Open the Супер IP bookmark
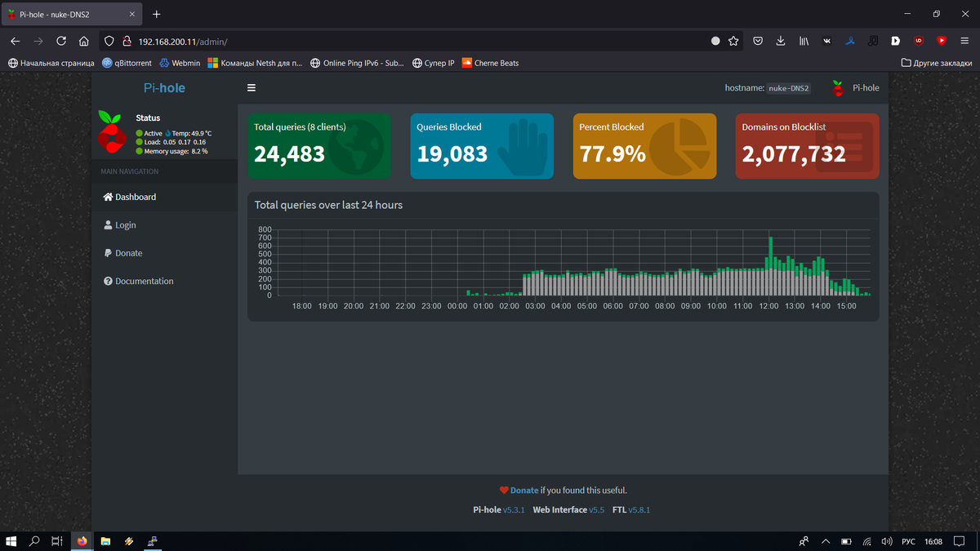980x551 pixels. coord(434,63)
